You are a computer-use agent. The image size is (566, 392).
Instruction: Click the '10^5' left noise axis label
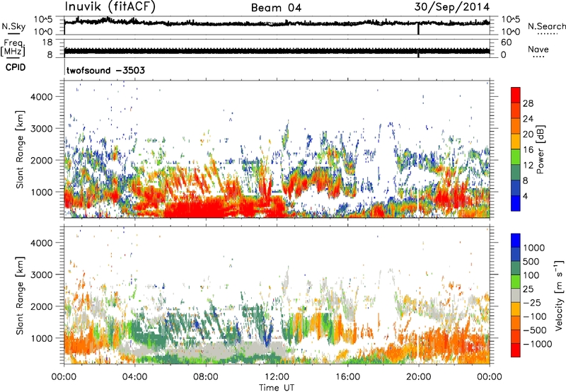point(43,19)
